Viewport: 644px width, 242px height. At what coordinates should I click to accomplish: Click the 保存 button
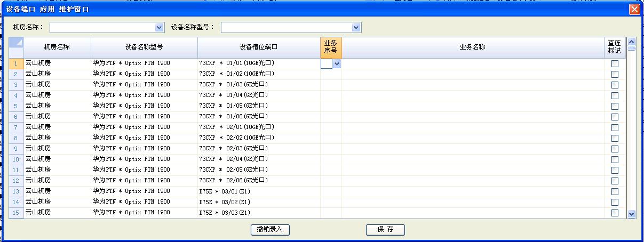tap(385, 230)
